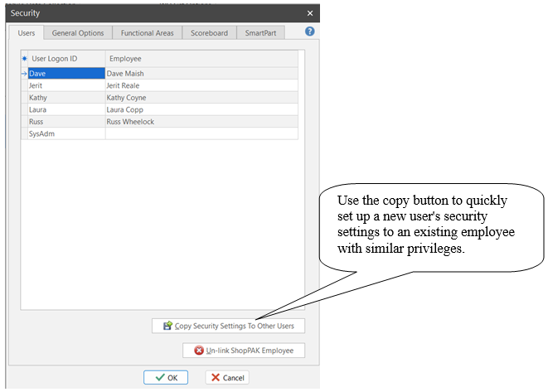
Task: Click the asterisk icon in grid header
Action: click(24, 60)
